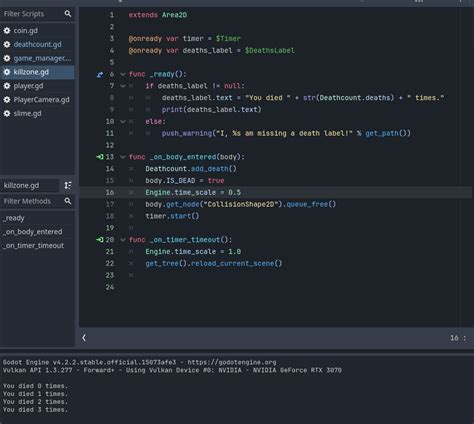Fold the else block on line 10
The width and height of the screenshot is (474, 424).
[123, 122]
